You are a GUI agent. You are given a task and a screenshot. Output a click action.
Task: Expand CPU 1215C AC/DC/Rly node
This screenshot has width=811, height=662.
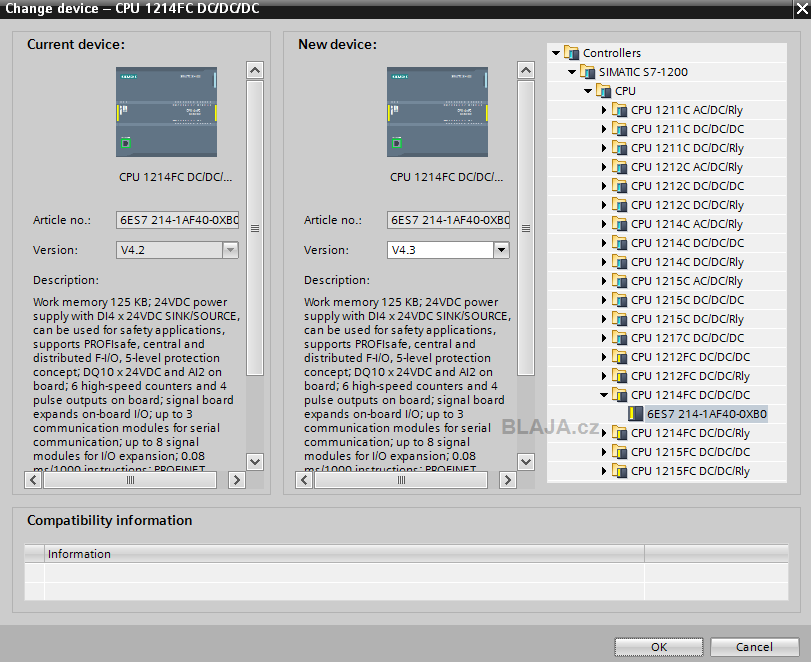(604, 281)
